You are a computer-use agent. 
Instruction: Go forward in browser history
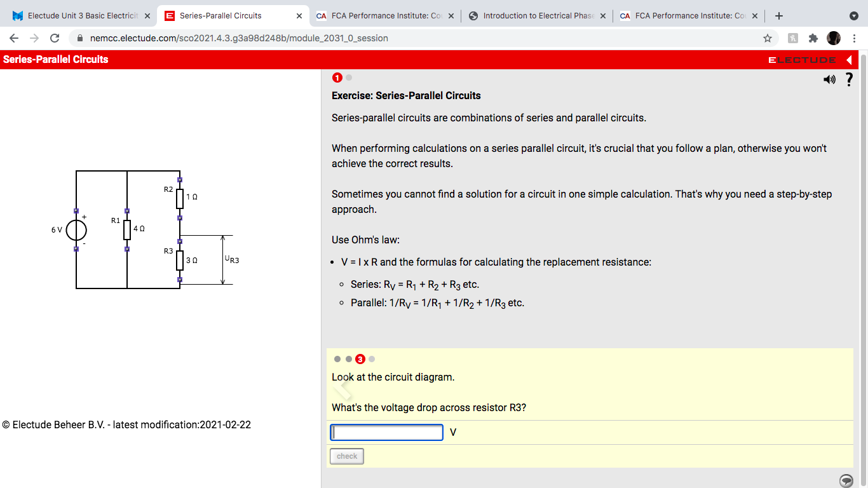coord(36,38)
